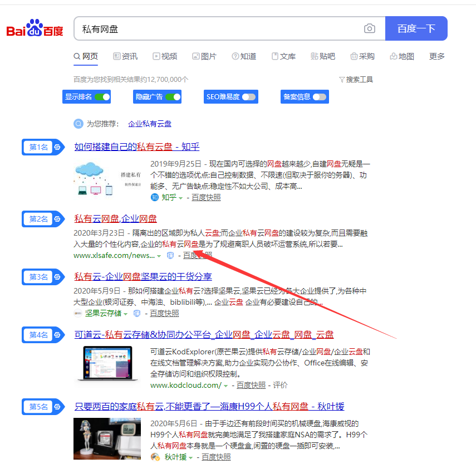Click 秋叶援 source name link

(x=175, y=457)
